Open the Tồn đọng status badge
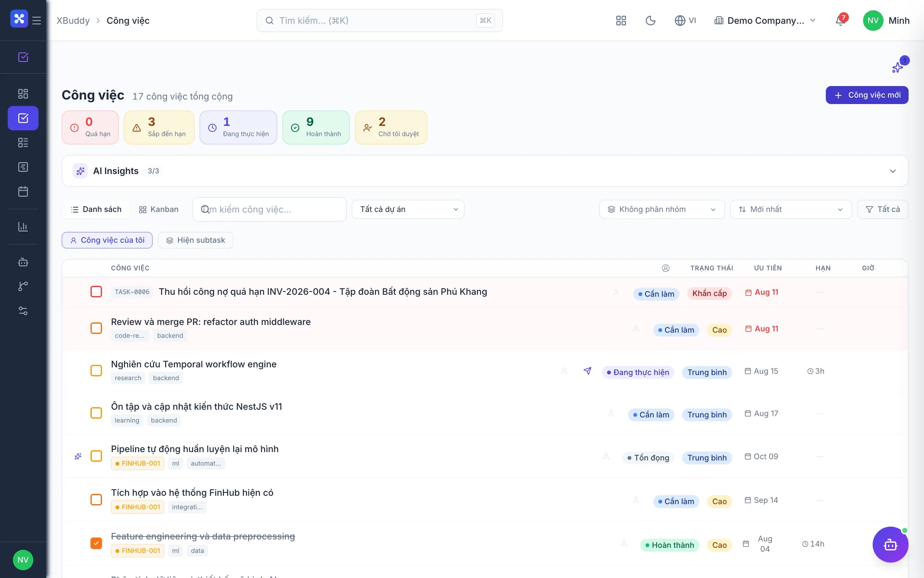This screenshot has height=578, width=924. tap(648, 458)
